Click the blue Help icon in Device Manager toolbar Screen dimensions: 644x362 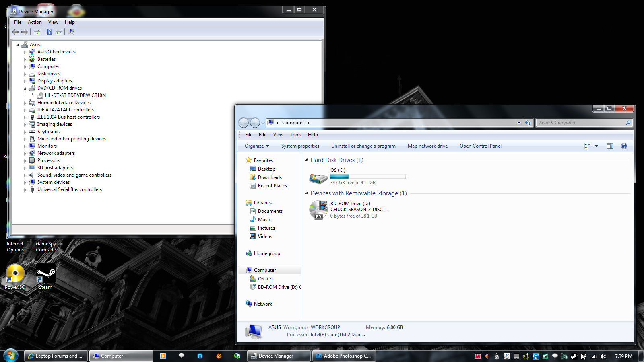pyautogui.click(x=49, y=32)
